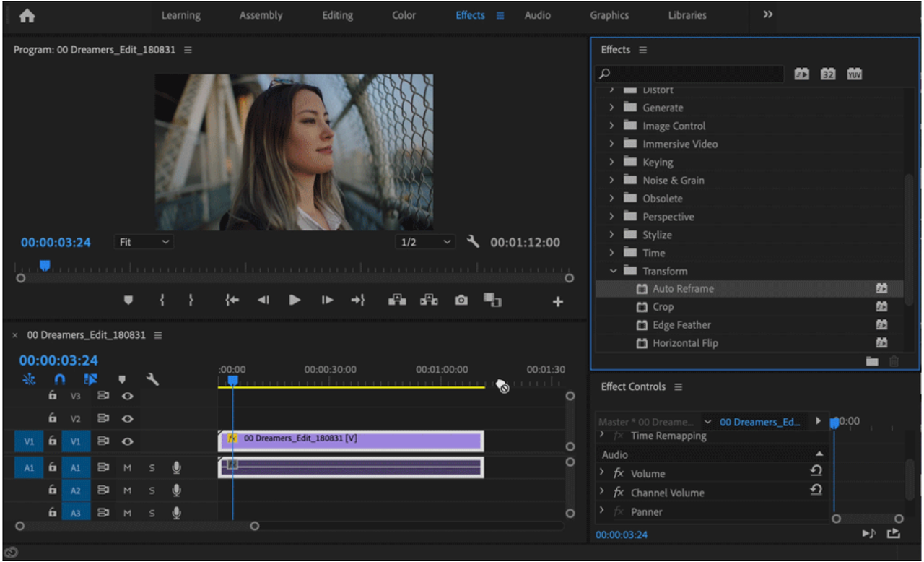Click the Add Marker icon in the program monitor
Viewport: 924px width, 562px height.
tap(128, 300)
